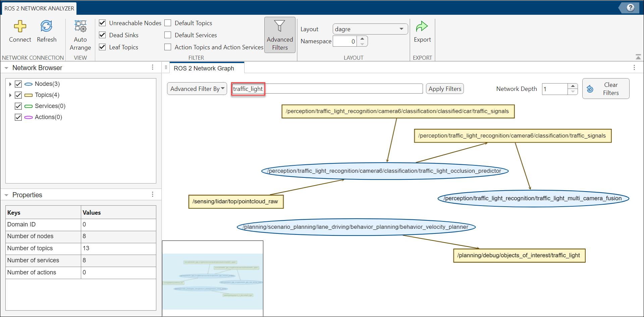Screen dimensions: 644x317
Task: Refresh the network graph
Action: pos(46,27)
